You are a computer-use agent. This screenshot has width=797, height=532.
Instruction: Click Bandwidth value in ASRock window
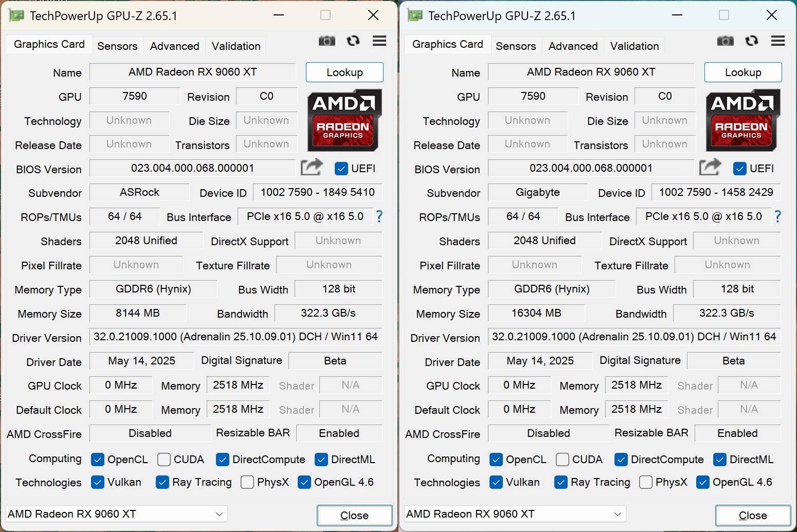coord(329,313)
